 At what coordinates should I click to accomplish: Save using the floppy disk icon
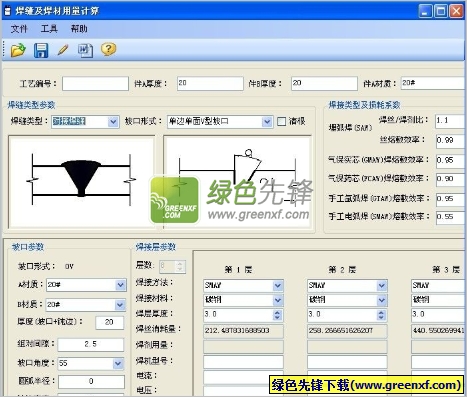41,50
